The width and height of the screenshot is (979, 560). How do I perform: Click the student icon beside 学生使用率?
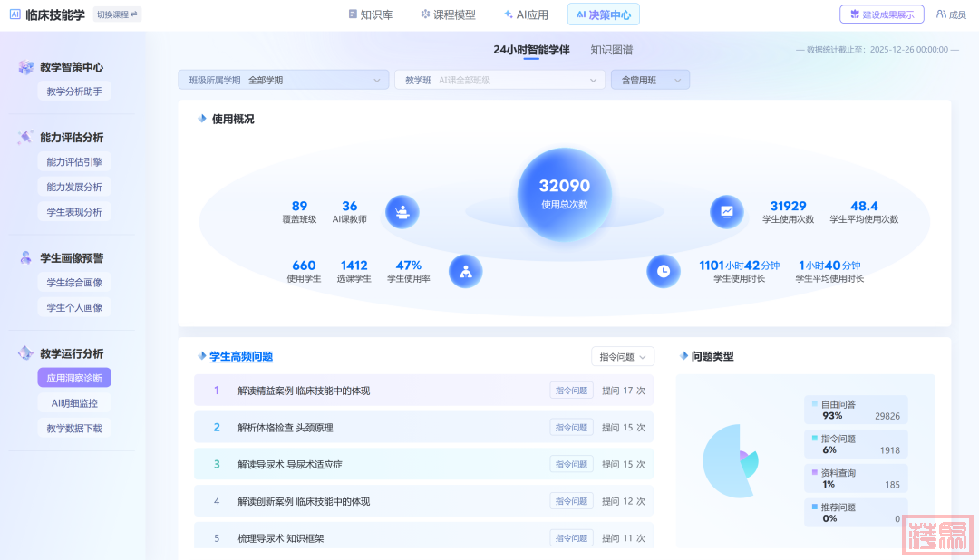pos(465,271)
